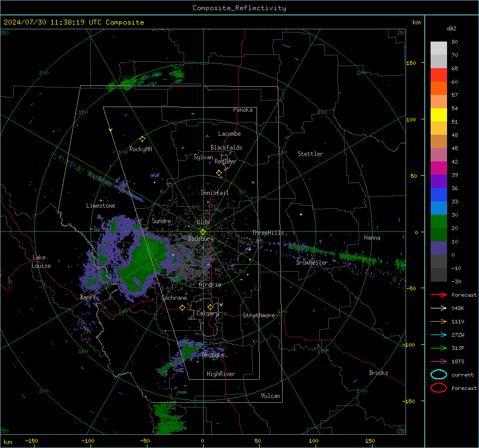The height and width of the screenshot is (448, 479).
Task: Click the RedDeer city label
Action: [x=226, y=161]
